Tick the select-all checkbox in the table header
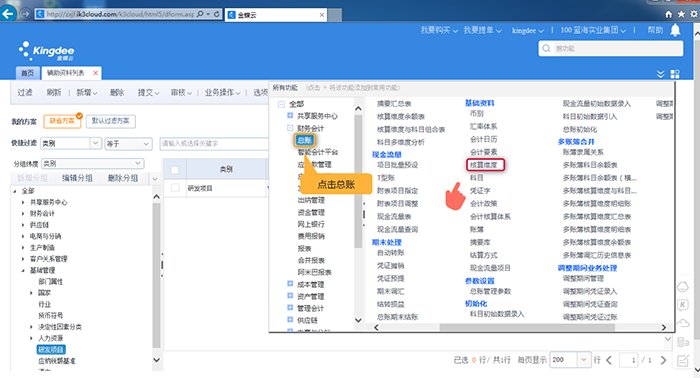This screenshot has height=378, width=700. tap(175, 170)
